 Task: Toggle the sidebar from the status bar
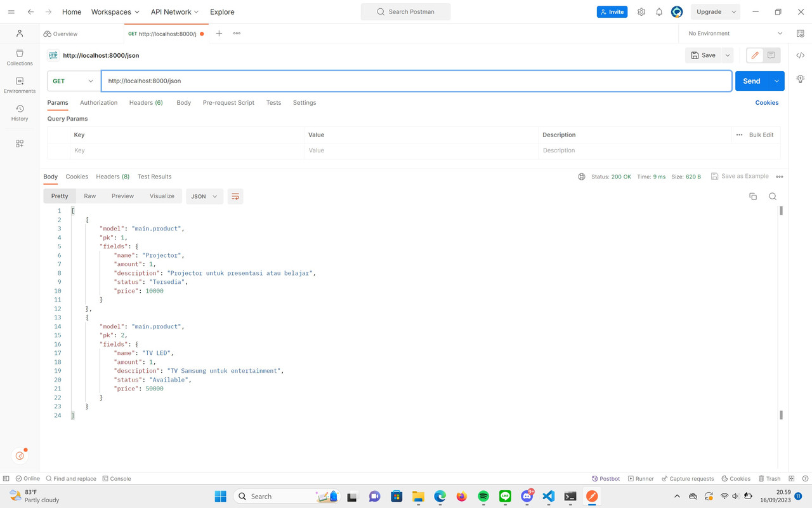(x=6, y=479)
